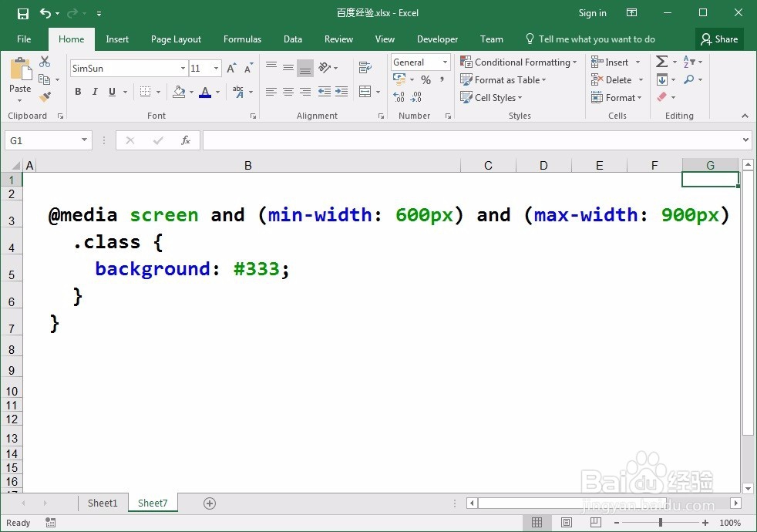Align text right
Image resolution: width=757 pixels, height=532 pixels.
click(x=305, y=92)
